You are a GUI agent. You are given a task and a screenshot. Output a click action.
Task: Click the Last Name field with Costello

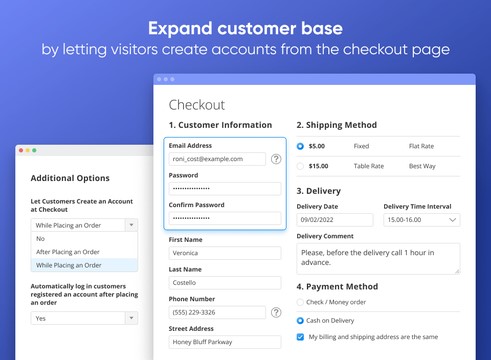point(225,283)
